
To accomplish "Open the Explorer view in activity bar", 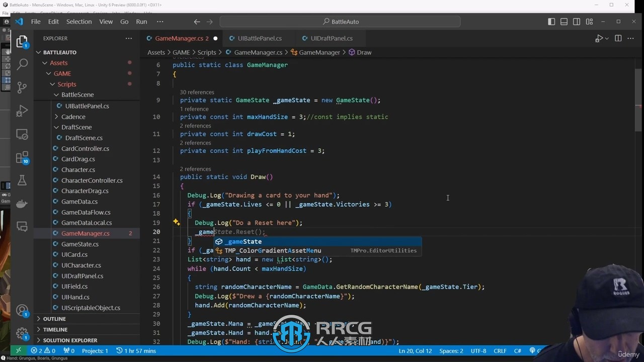I will 22,42.
